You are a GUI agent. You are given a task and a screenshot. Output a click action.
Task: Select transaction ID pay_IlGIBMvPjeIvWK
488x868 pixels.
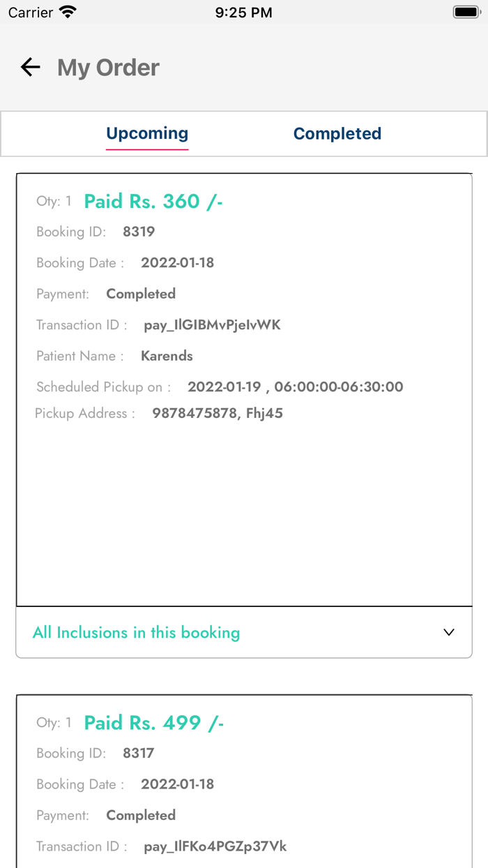212,324
